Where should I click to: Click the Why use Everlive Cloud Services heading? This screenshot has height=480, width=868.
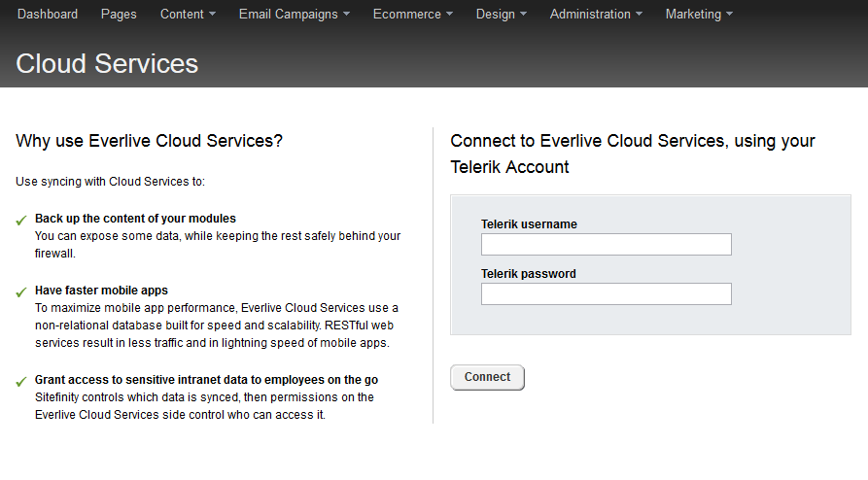click(x=149, y=141)
